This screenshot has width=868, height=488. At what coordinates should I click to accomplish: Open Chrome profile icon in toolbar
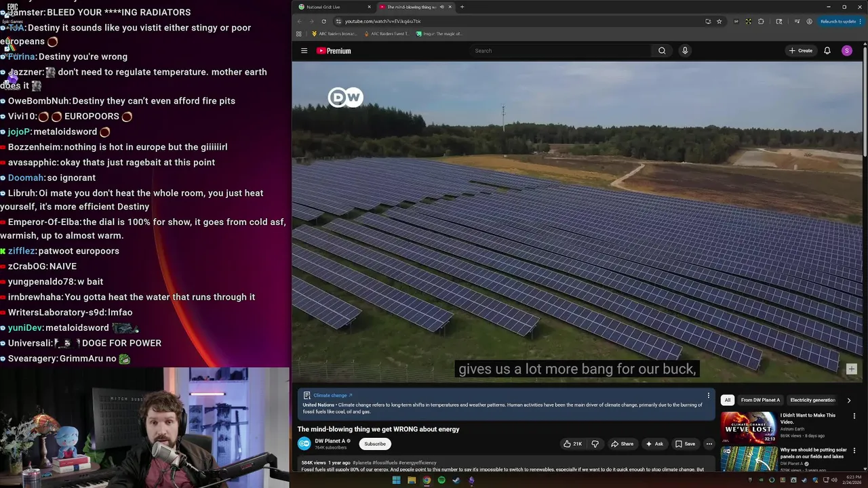(x=809, y=21)
